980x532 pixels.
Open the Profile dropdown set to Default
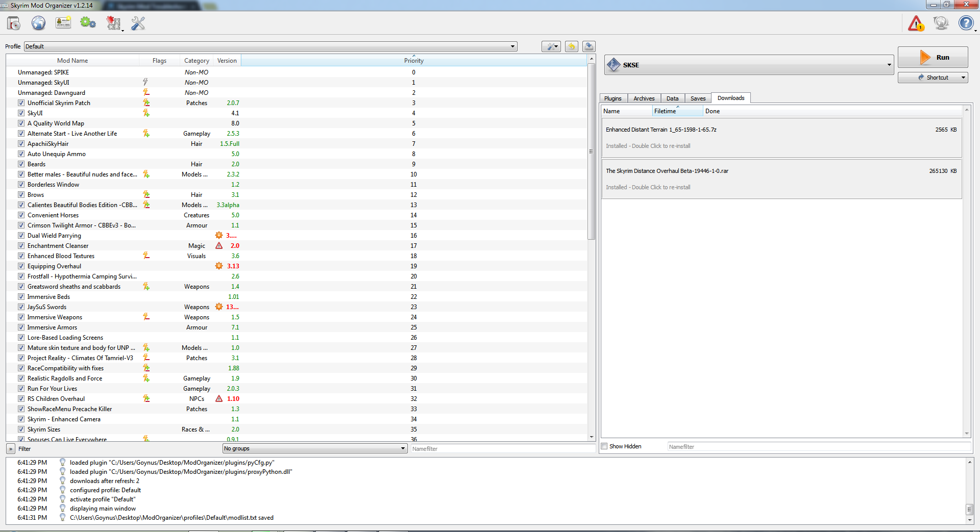(271, 46)
